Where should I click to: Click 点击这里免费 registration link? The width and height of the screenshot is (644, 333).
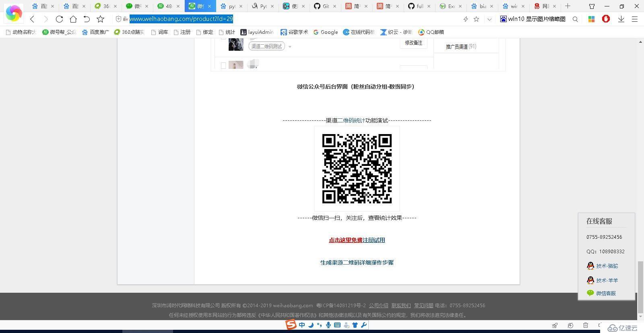(x=345, y=240)
